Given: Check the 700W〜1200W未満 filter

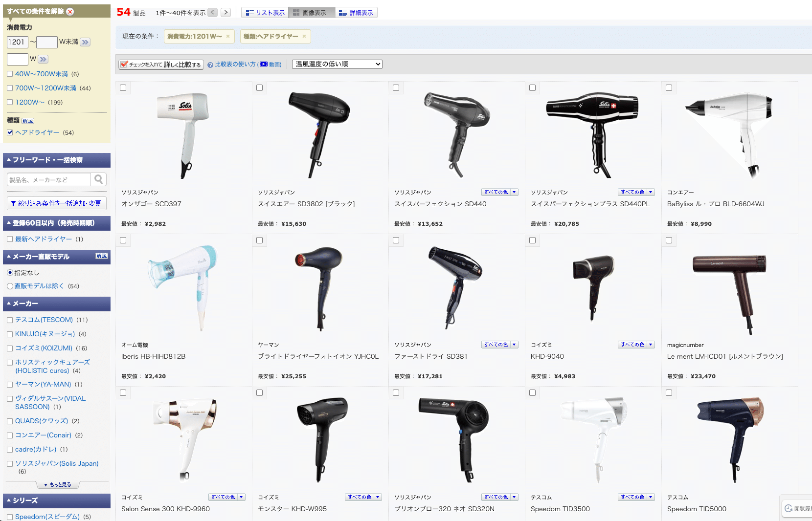Looking at the screenshot, I should pyautogui.click(x=10, y=88).
